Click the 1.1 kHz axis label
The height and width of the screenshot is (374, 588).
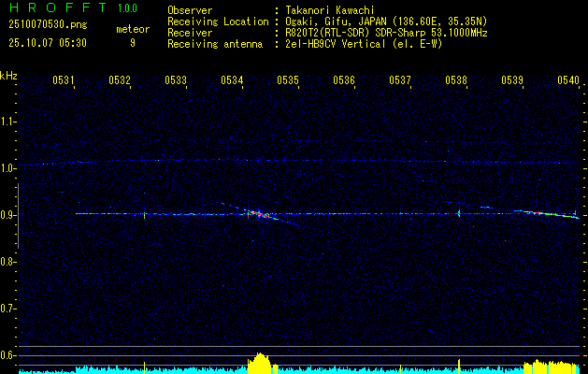pyautogui.click(x=7, y=122)
